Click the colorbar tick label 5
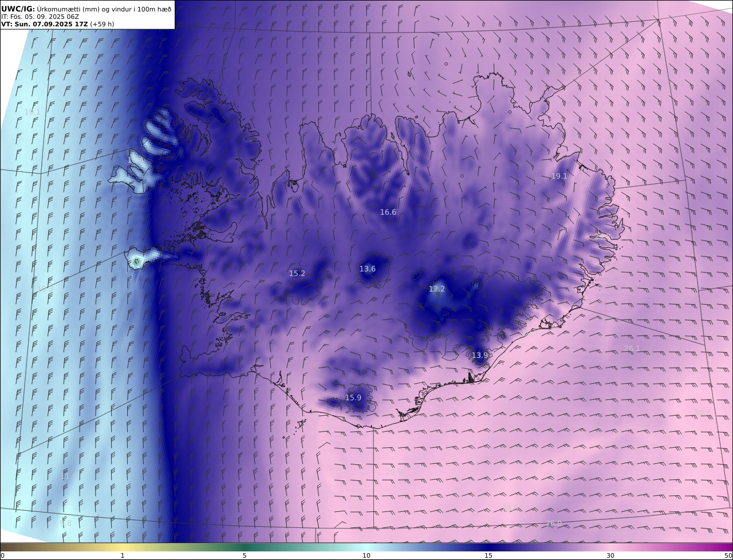The height and width of the screenshot is (560, 733). click(245, 555)
